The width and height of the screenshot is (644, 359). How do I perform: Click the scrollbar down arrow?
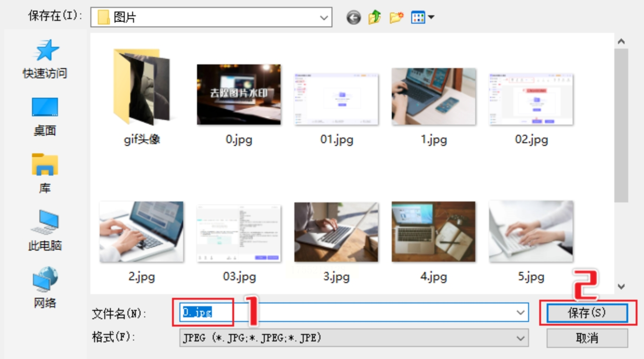pos(621,287)
